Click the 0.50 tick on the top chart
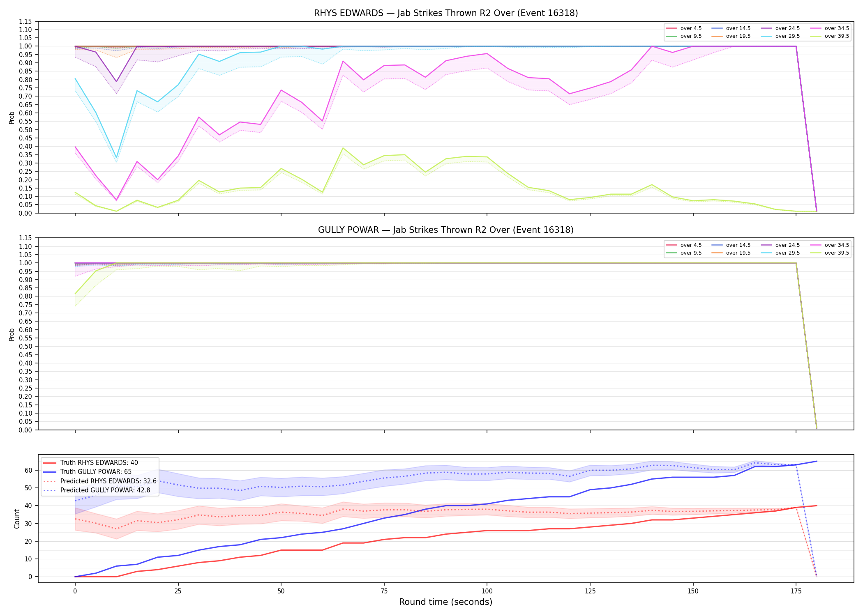Screen dimensions: 863x616 coord(25,130)
